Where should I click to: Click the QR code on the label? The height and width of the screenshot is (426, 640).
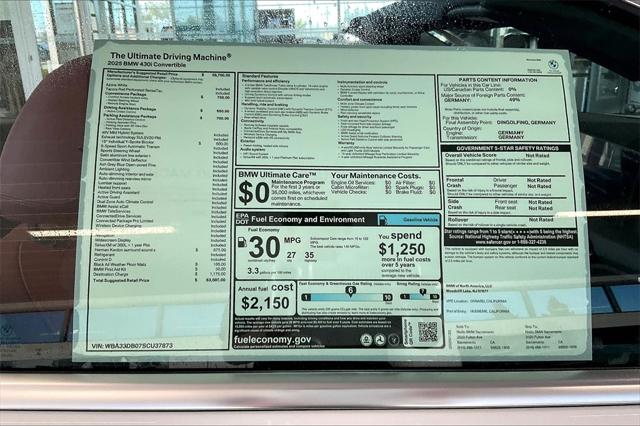tap(427, 332)
